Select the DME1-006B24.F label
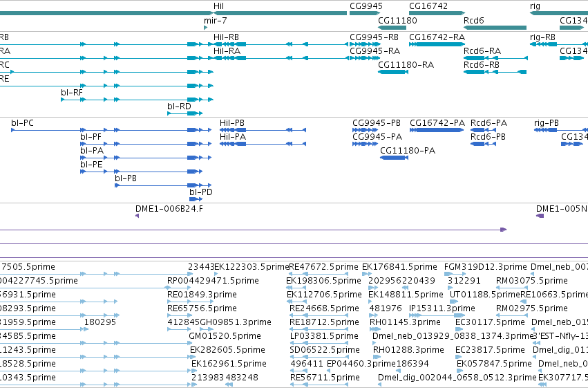 (169, 209)
